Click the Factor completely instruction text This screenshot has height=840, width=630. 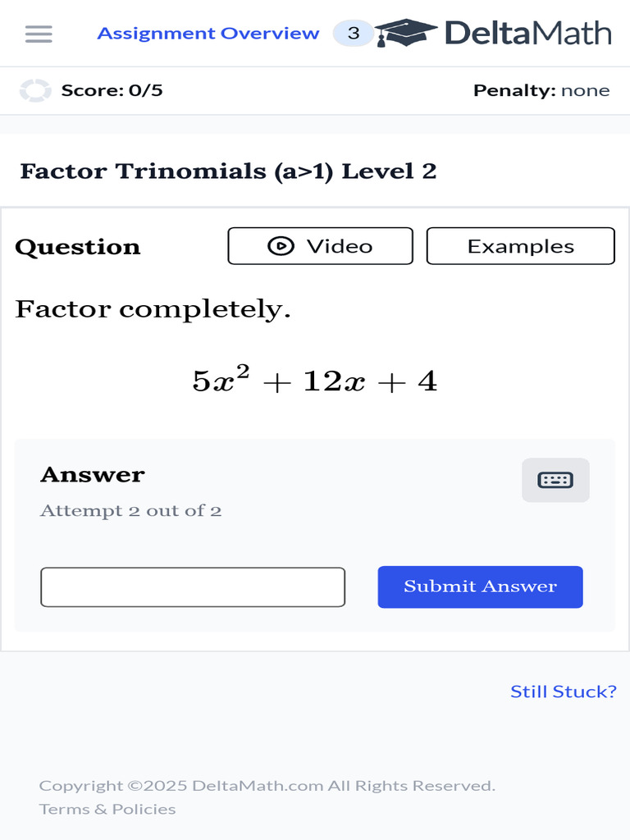click(153, 309)
